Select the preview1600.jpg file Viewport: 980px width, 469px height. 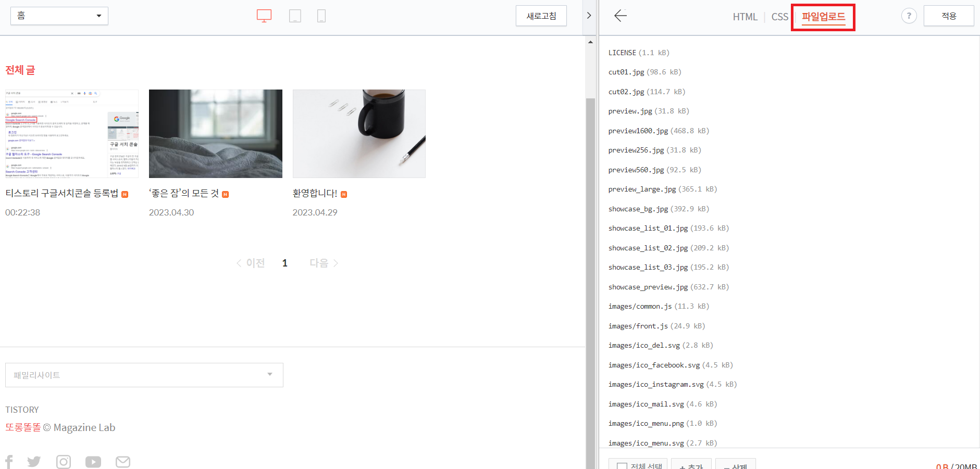pos(659,131)
